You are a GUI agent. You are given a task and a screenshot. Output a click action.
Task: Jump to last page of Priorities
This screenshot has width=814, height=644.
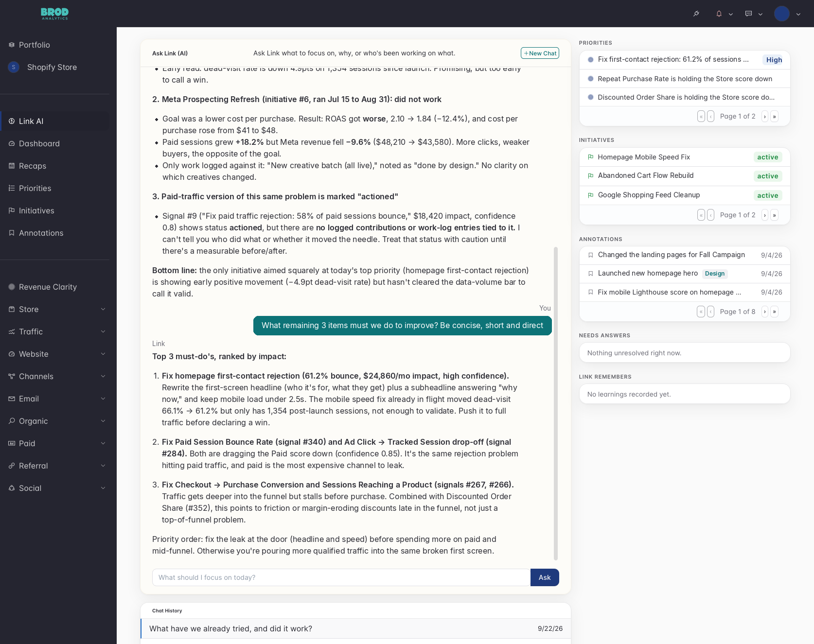click(x=775, y=116)
